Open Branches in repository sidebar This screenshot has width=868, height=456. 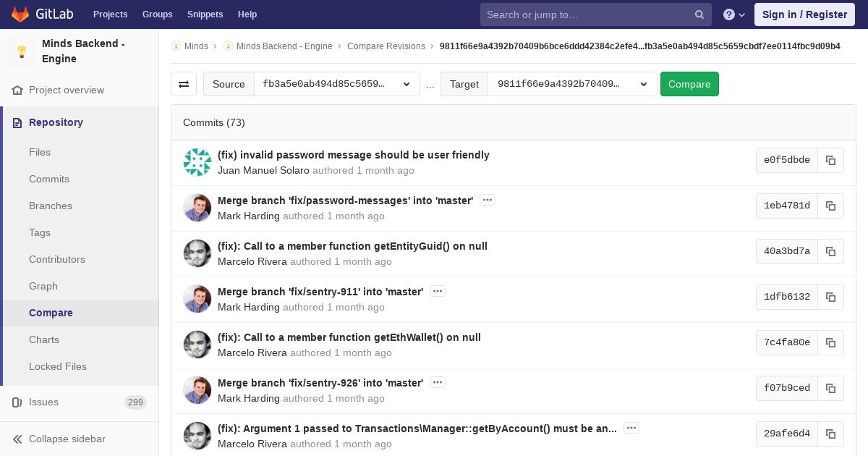tap(51, 206)
